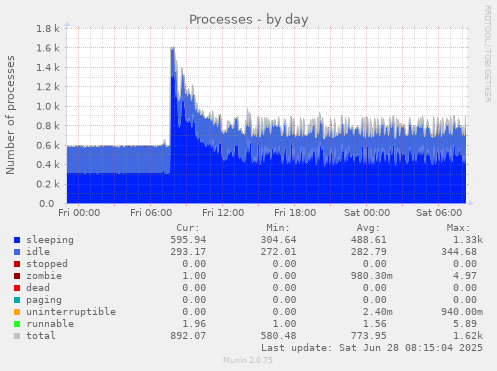Click the stopped legend color swatch

click(17, 264)
